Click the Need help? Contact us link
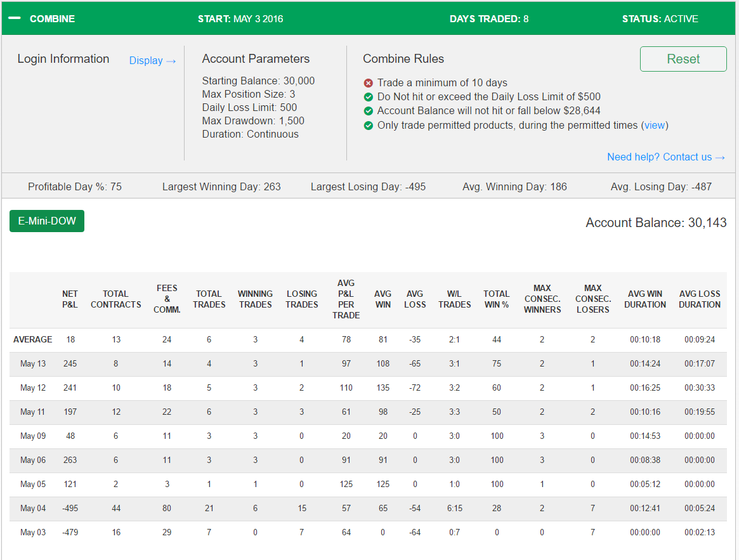 [665, 157]
